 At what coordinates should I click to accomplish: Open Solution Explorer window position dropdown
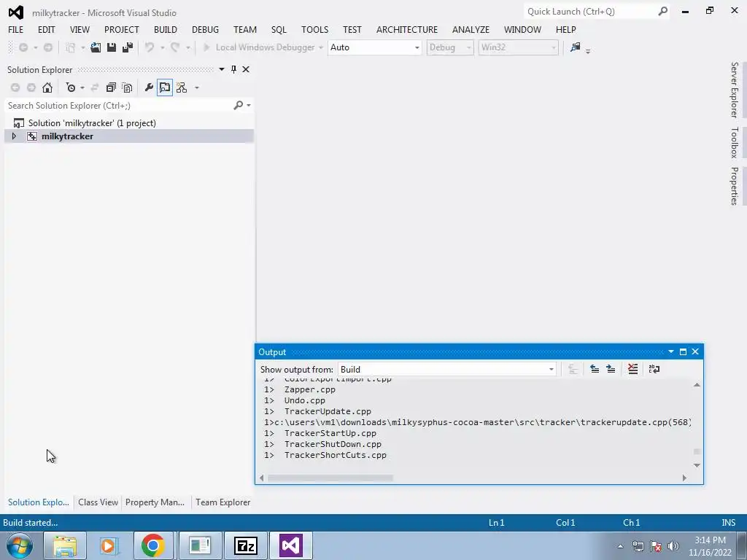(x=222, y=69)
